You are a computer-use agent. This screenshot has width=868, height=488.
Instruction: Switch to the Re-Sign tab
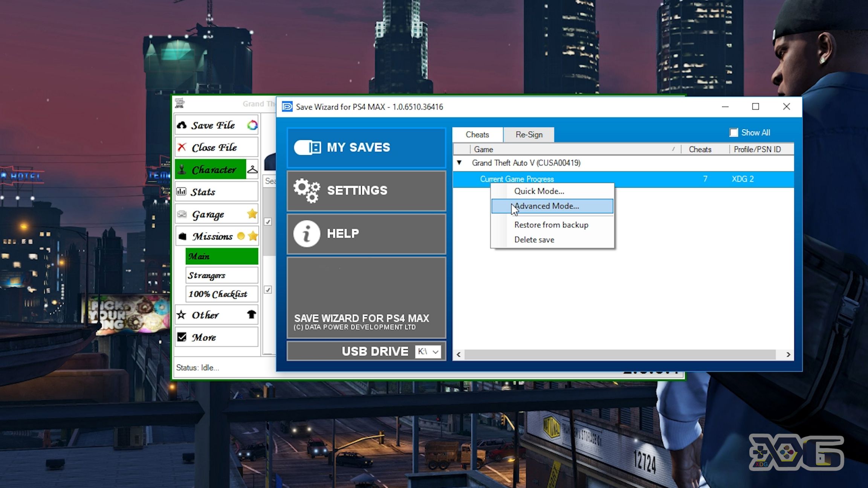529,134
